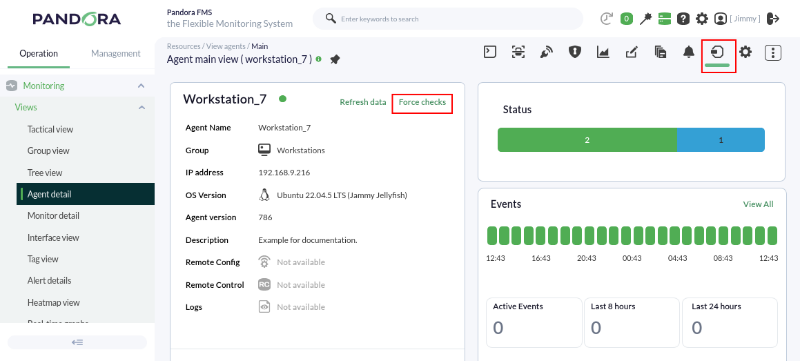Open the server status icon in header
The width and height of the screenshot is (800, 361).
click(x=664, y=19)
